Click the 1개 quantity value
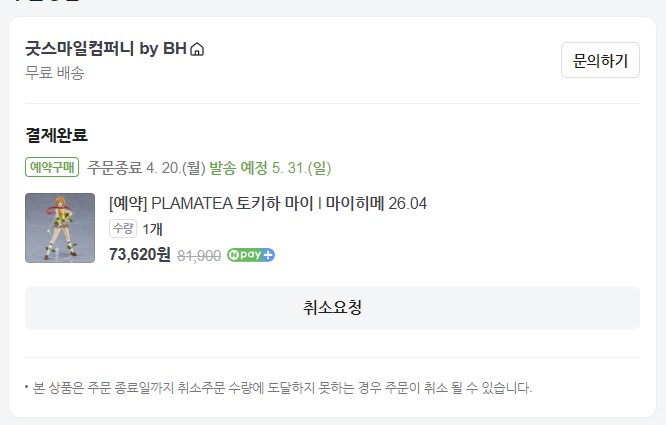The width and height of the screenshot is (666, 425). (x=152, y=229)
